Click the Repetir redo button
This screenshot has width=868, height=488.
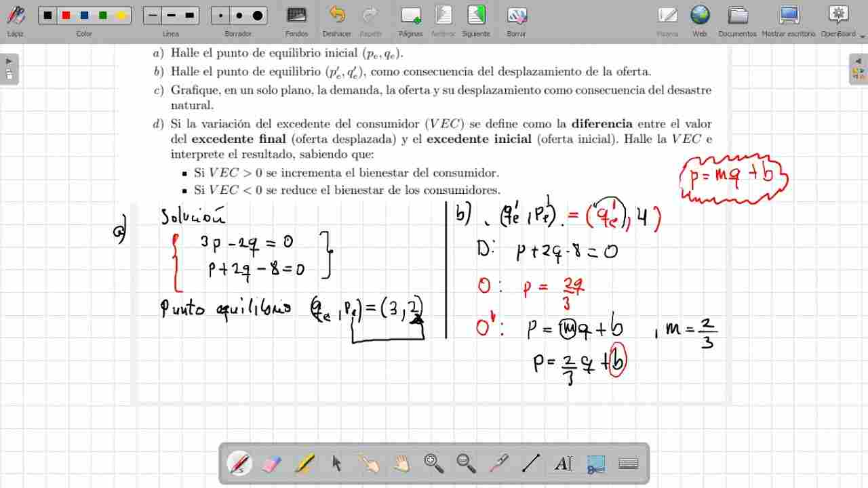(x=370, y=20)
